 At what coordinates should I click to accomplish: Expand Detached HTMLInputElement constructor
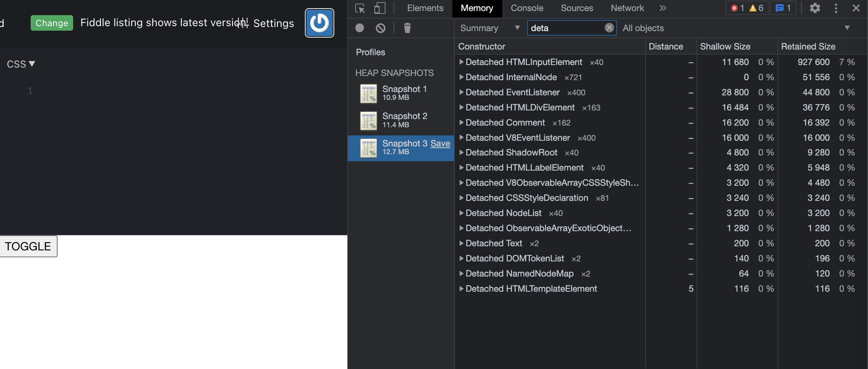pyautogui.click(x=462, y=62)
